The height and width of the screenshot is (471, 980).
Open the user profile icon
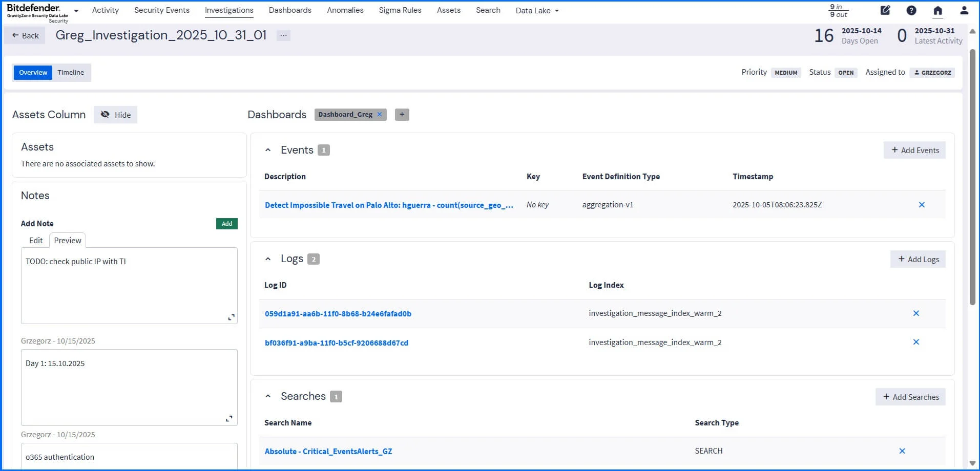965,10
